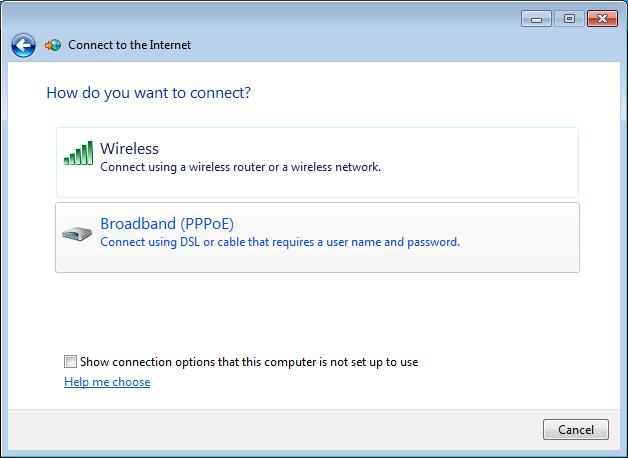Choose the Wireless connection heading
The image size is (628, 458).
129,149
